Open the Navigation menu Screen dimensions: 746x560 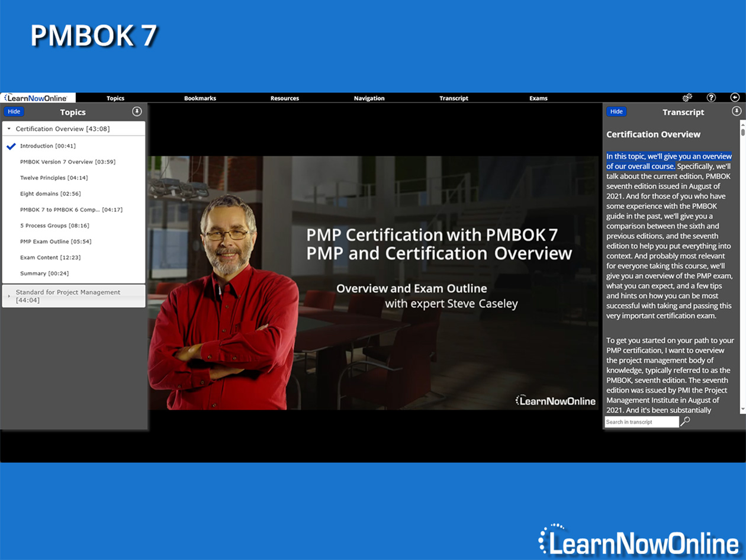(369, 98)
